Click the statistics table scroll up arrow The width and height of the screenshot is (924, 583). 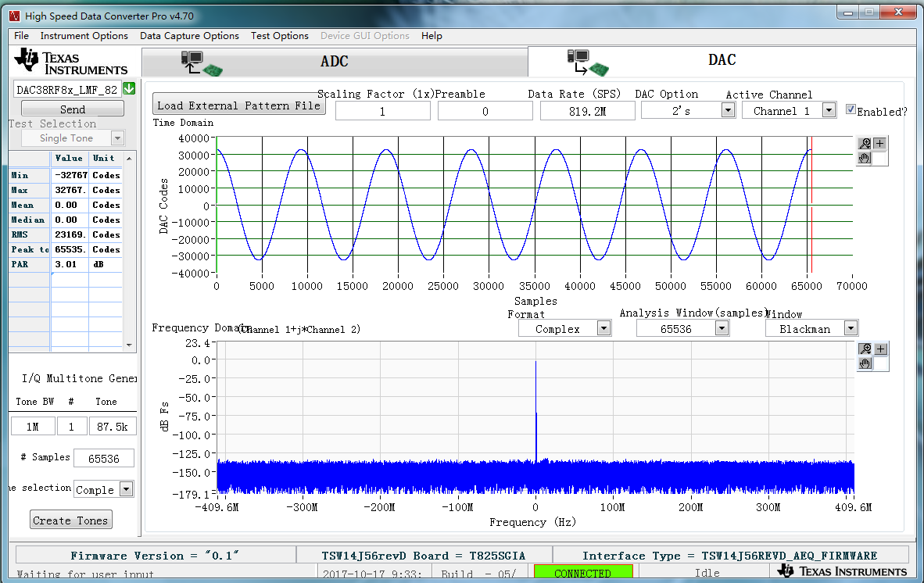coord(129,159)
